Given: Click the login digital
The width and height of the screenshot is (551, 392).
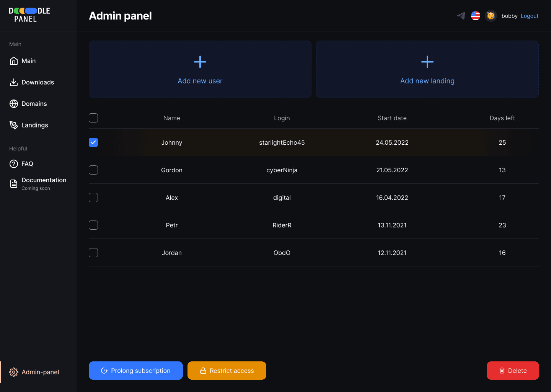Looking at the screenshot, I should (x=282, y=198).
